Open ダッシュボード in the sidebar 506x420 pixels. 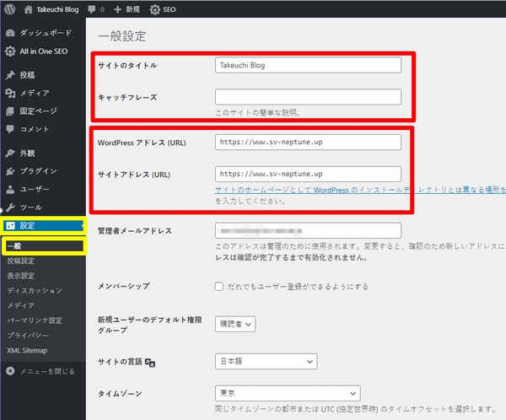point(46,33)
